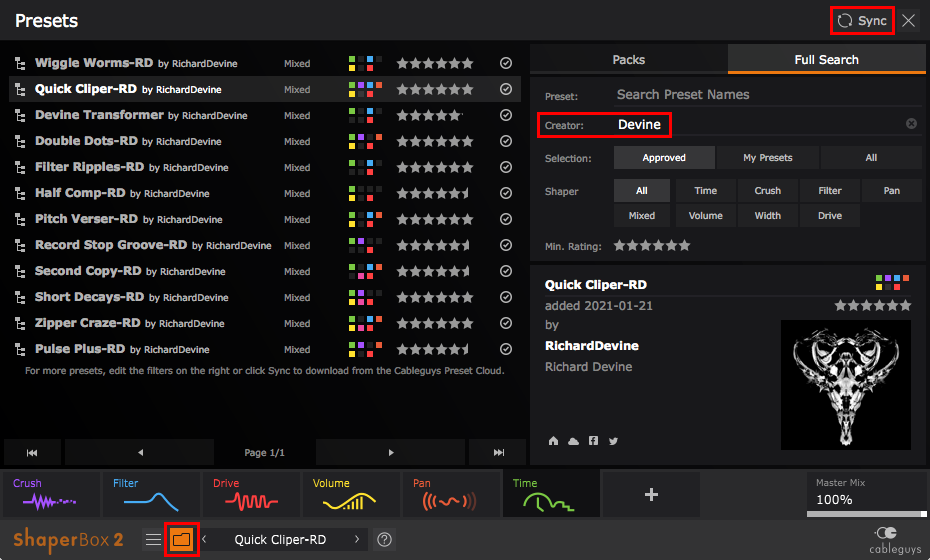Rate Quick Cliper-RD in the details panel
Screen dimensions: 930x560
point(872,306)
